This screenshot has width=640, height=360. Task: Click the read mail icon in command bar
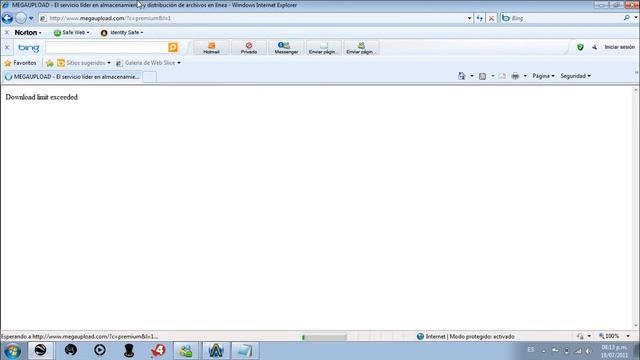502,76
